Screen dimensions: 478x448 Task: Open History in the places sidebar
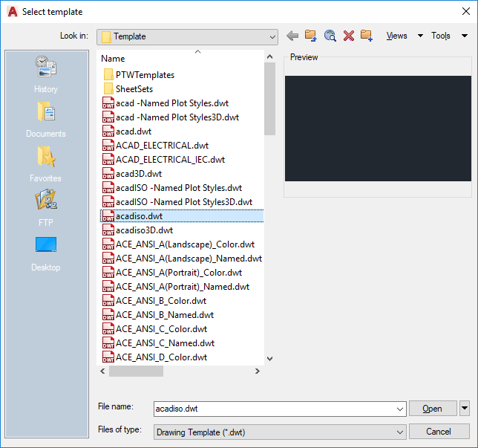46,74
